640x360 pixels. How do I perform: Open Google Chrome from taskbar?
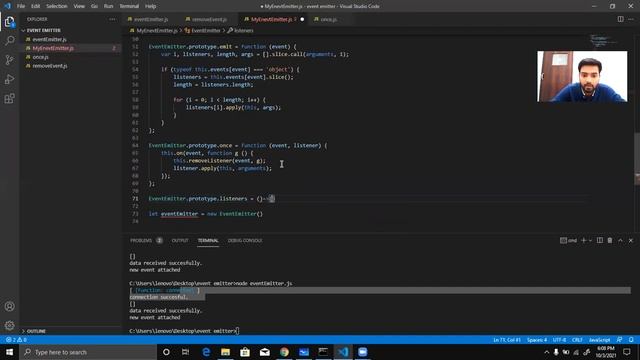(x=284, y=352)
